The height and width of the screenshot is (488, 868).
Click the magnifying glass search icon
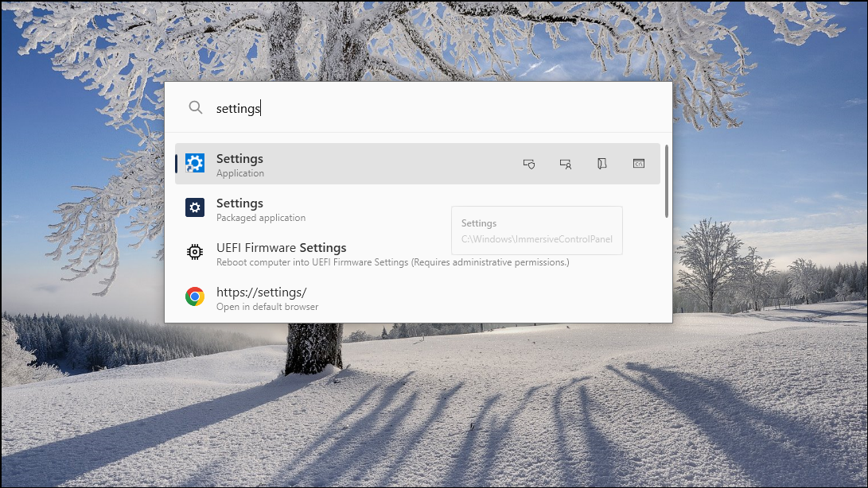click(x=196, y=107)
